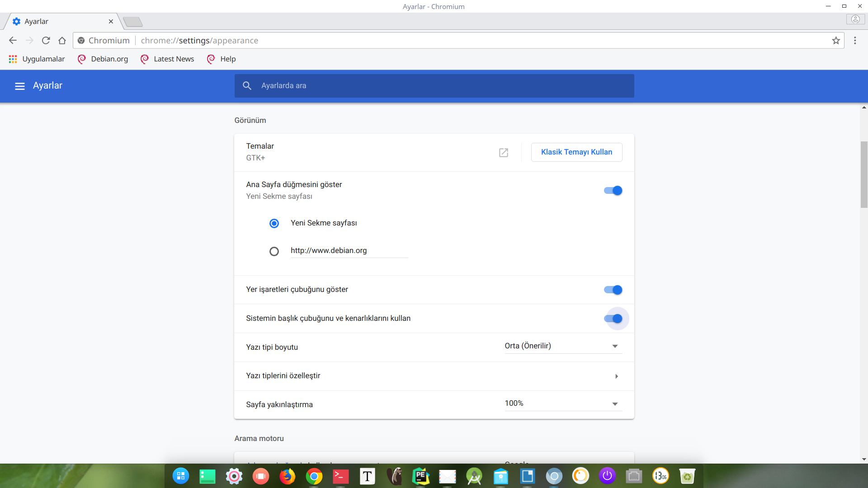The height and width of the screenshot is (488, 868).
Task: Open the Ayarlar hamburger menu
Action: tap(19, 86)
